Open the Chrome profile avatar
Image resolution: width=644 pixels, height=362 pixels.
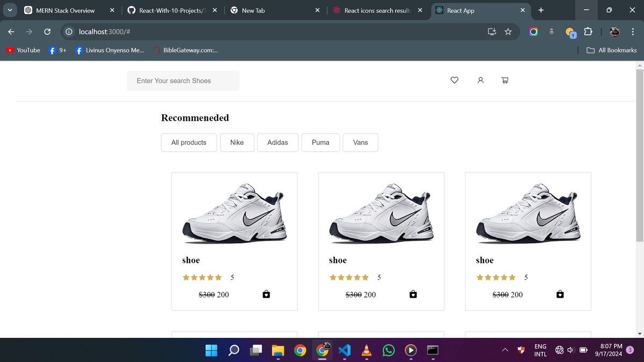(x=615, y=32)
